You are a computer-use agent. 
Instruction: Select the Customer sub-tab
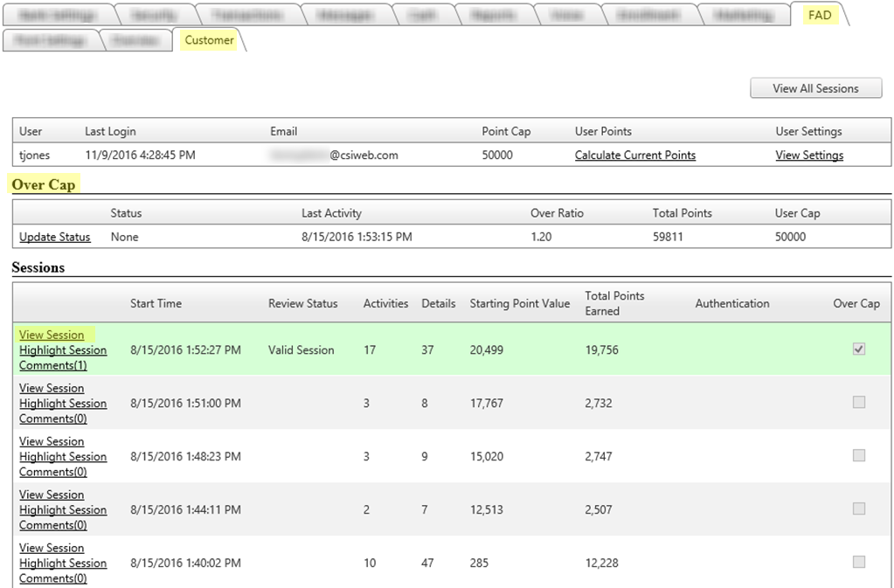pos(209,40)
